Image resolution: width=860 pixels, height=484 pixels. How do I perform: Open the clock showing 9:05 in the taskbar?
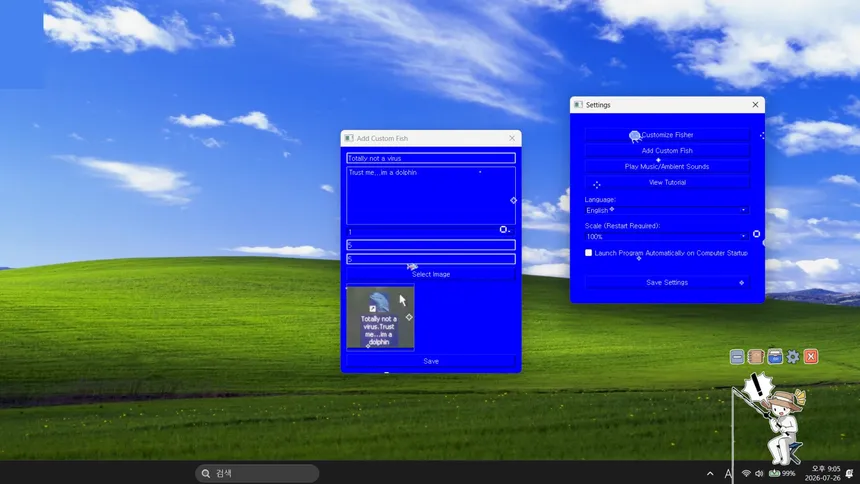click(x=822, y=473)
